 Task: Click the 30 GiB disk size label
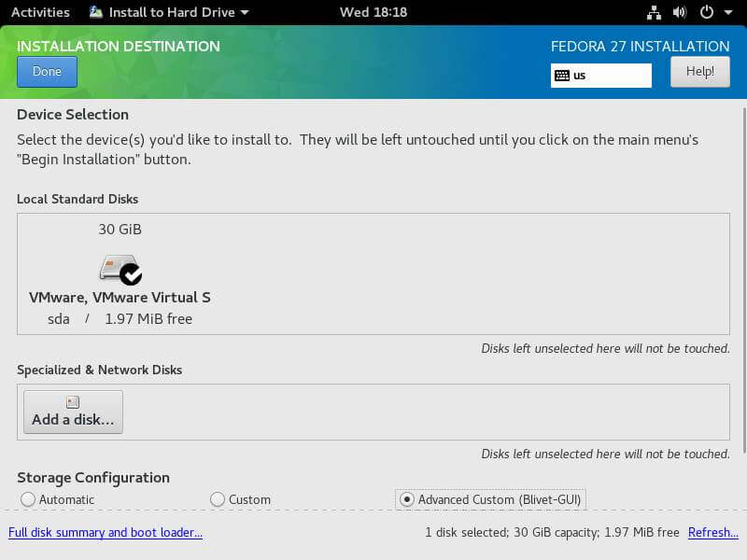(120, 230)
